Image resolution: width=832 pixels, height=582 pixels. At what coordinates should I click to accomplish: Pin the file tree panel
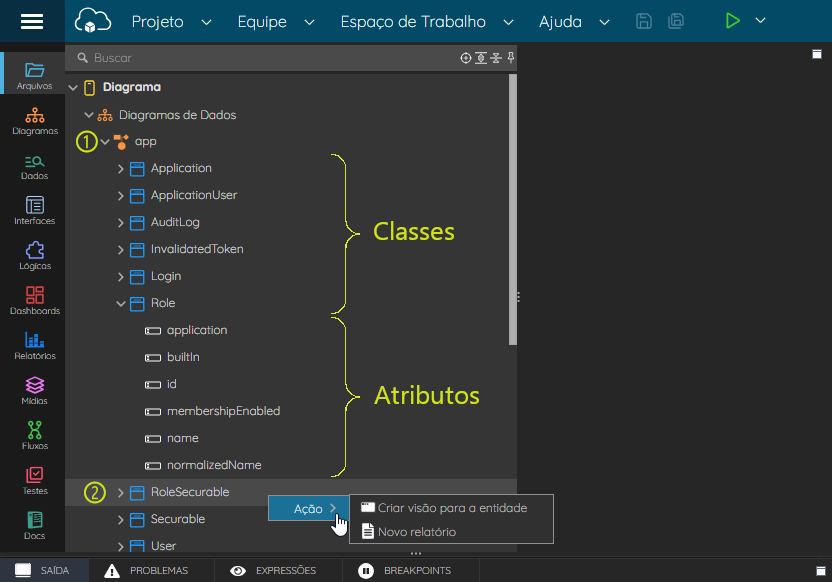[x=510, y=57]
